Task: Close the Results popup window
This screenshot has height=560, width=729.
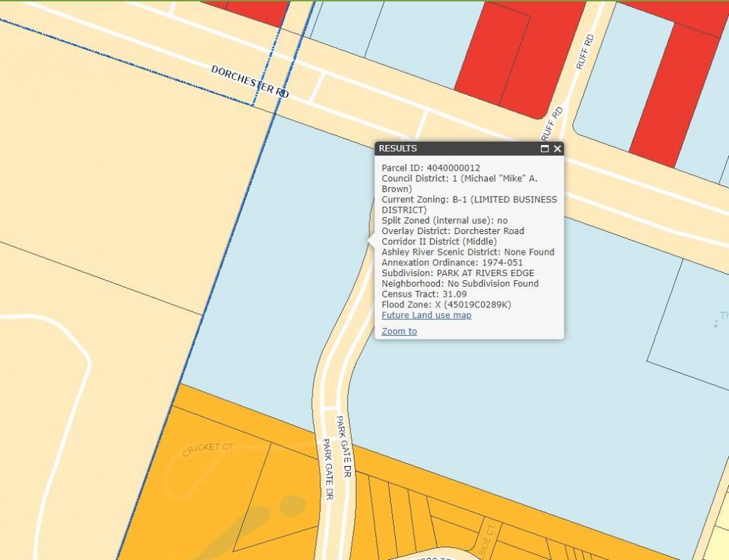Action: (x=557, y=149)
